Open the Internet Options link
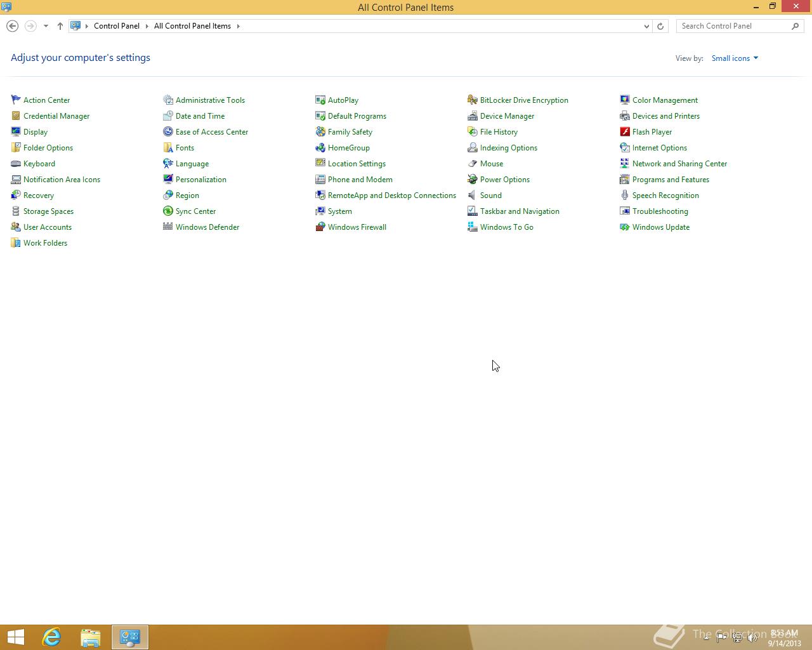 pyautogui.click(x=660, y=148)
